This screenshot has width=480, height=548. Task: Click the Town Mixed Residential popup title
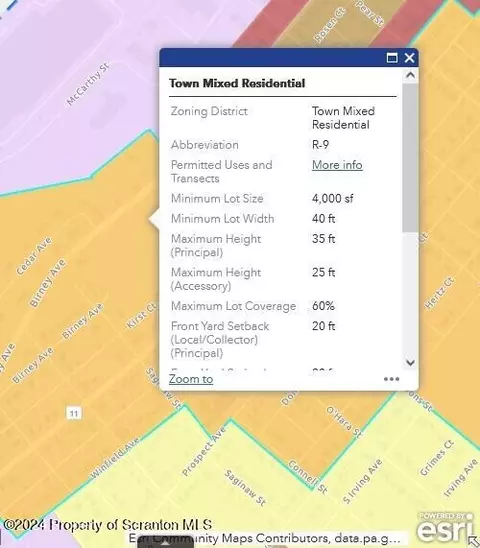click(x=237, y=83)
